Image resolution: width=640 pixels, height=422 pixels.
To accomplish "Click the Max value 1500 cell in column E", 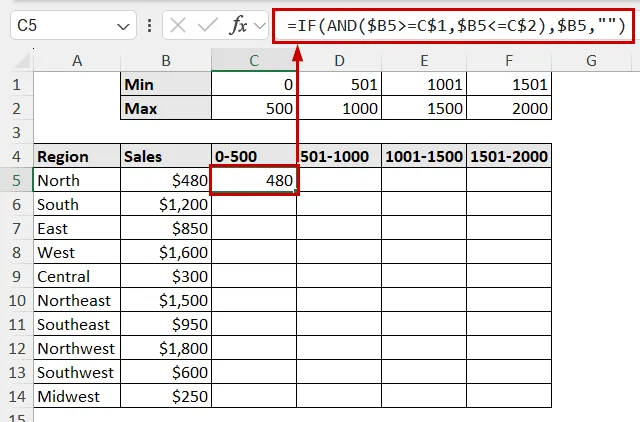I will click(424, 109).
